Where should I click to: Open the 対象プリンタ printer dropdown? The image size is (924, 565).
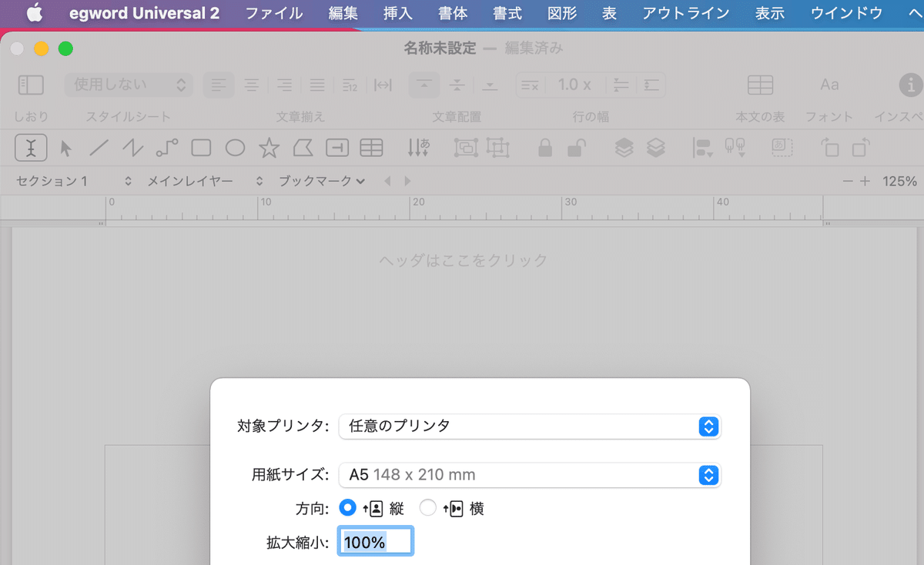(530, 426)
